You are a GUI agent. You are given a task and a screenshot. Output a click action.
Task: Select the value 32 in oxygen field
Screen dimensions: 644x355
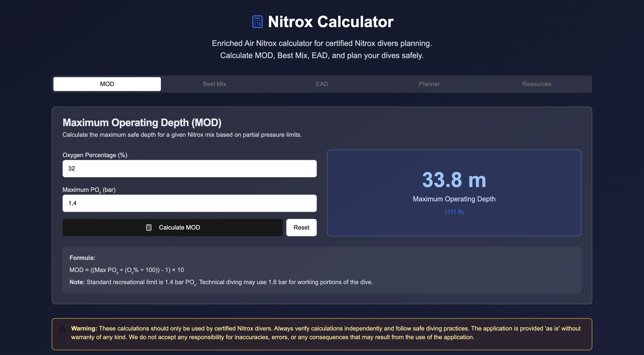pyautogui.click(x=72, y=168)
